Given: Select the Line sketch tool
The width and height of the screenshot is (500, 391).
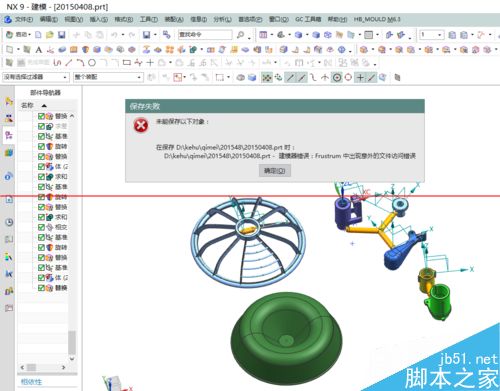Looking at the screenshot, I should coord(69,62).
